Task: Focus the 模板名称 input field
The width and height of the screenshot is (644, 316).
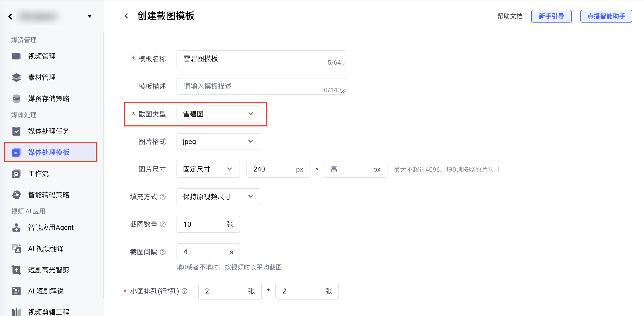Action: pos(261,59)
